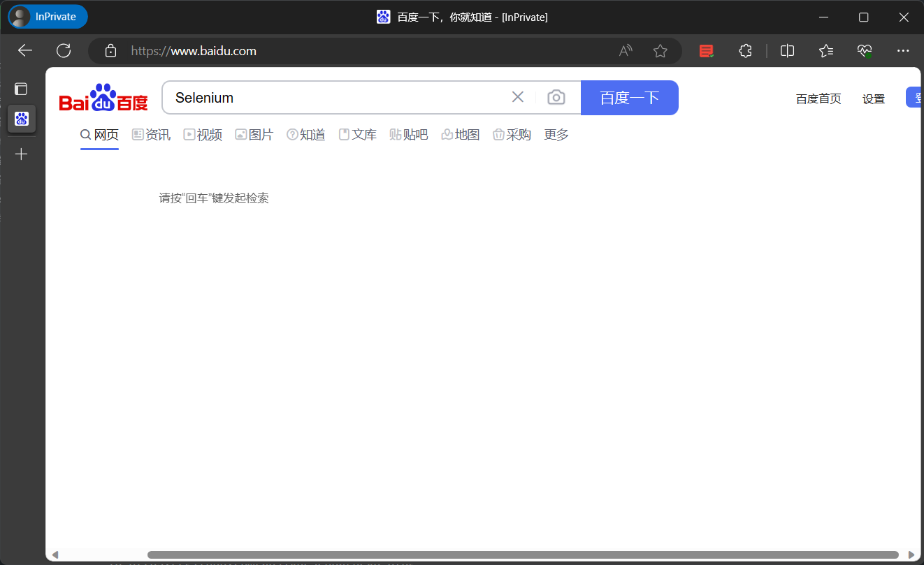Open the 设置 settings menu

point(874,99)
